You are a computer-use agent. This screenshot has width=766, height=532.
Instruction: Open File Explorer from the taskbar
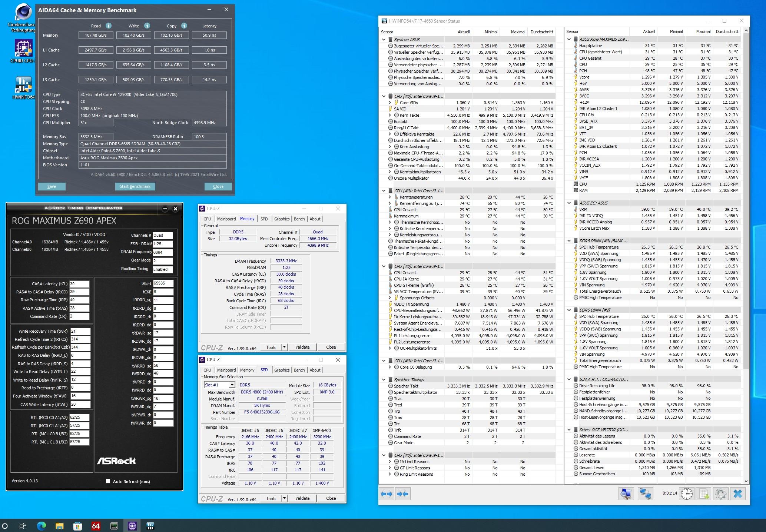click(60, 526)
